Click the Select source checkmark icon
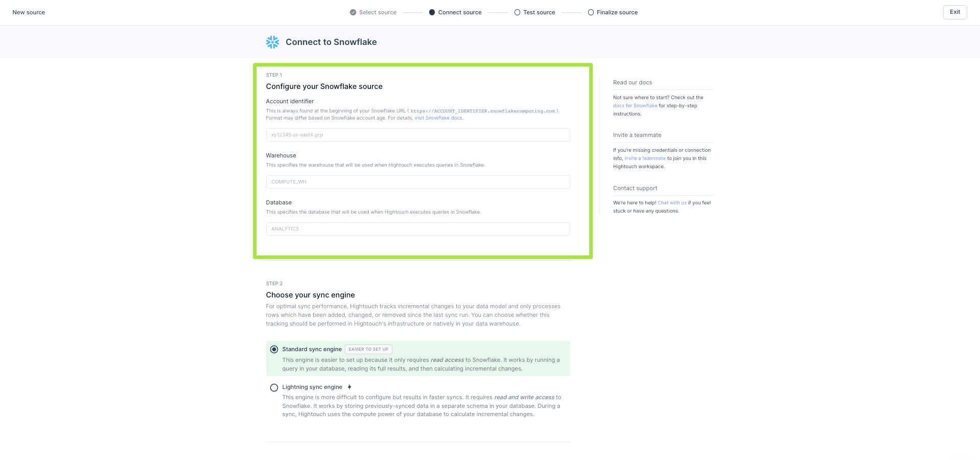Screen dimensions: 980x460 tap(353, 12)
